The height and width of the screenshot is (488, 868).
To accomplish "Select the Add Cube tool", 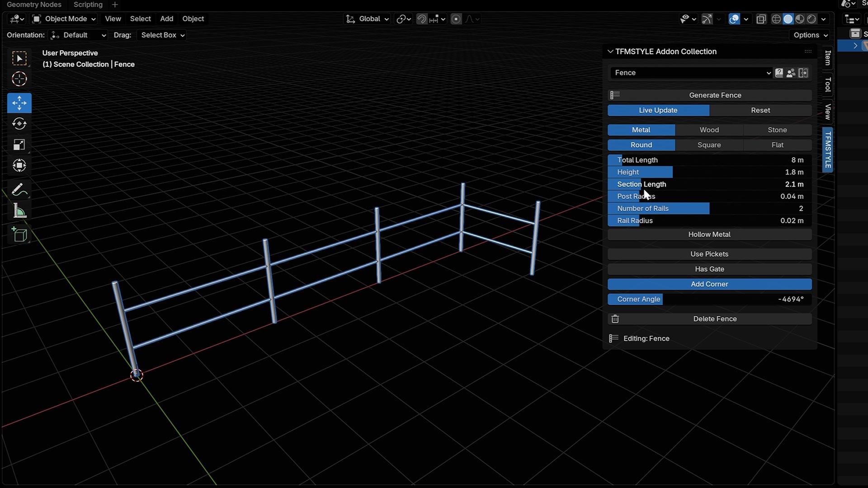I will (19, 235).
